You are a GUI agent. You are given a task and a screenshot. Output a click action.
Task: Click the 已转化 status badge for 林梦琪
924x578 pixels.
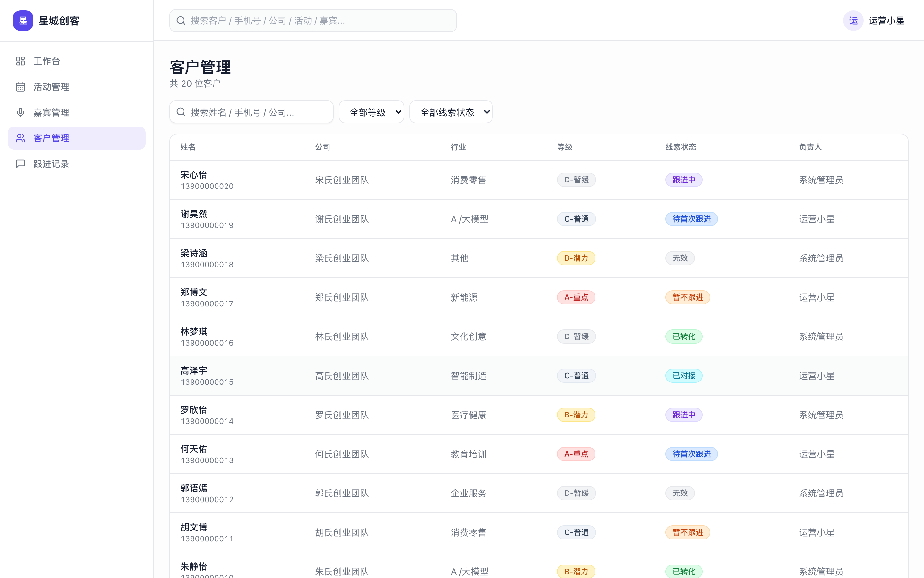(683, 337)
